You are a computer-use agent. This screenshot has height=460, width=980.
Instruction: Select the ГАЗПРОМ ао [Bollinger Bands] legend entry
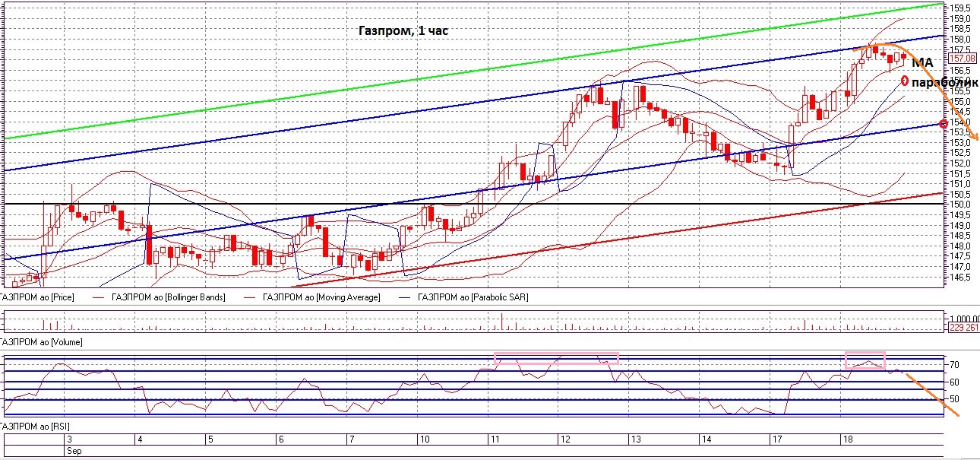pyautogui.click(x=168, y=297)
